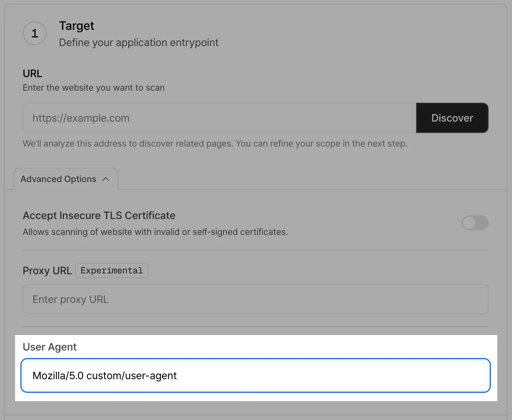Viewport: 512px width, 420px height.
Task: Select the User Agent input field
Action: pyautogui.click(x=227, y=375)
